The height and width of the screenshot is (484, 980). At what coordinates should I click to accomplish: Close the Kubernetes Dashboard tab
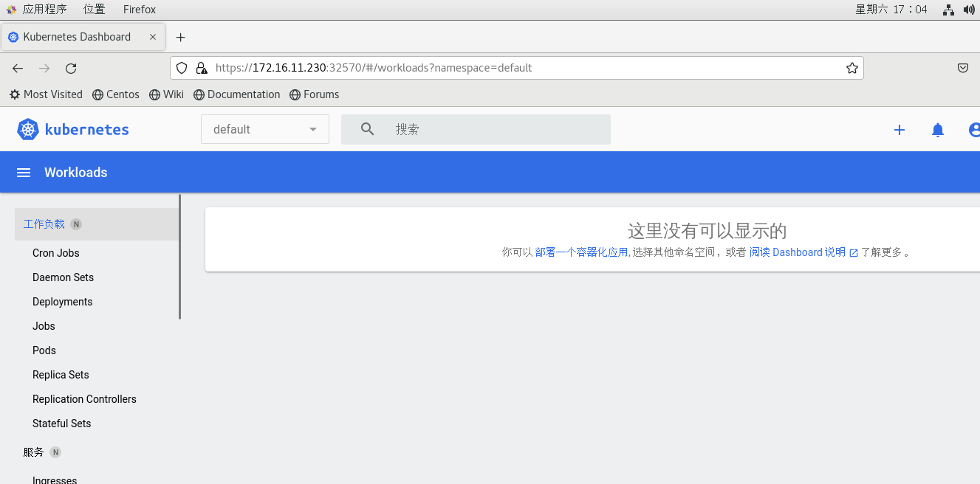pyautogui.click(x=153, y=37)
